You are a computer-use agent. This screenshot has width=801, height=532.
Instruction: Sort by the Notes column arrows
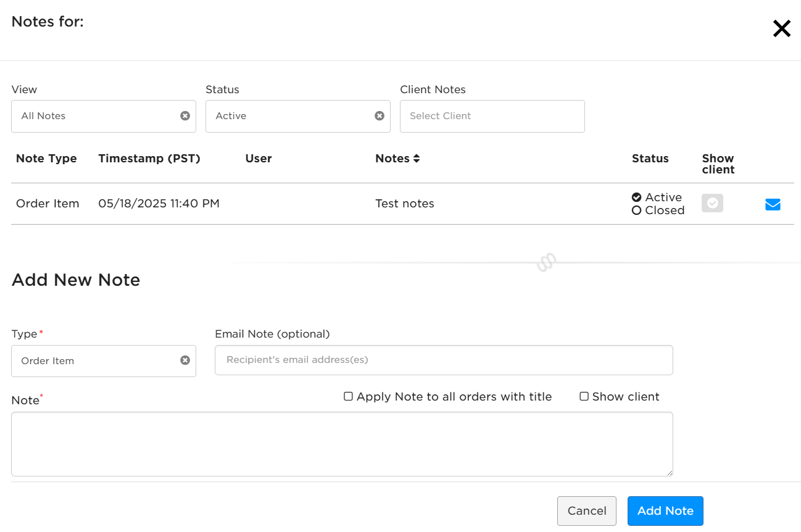tap(417, 159)
